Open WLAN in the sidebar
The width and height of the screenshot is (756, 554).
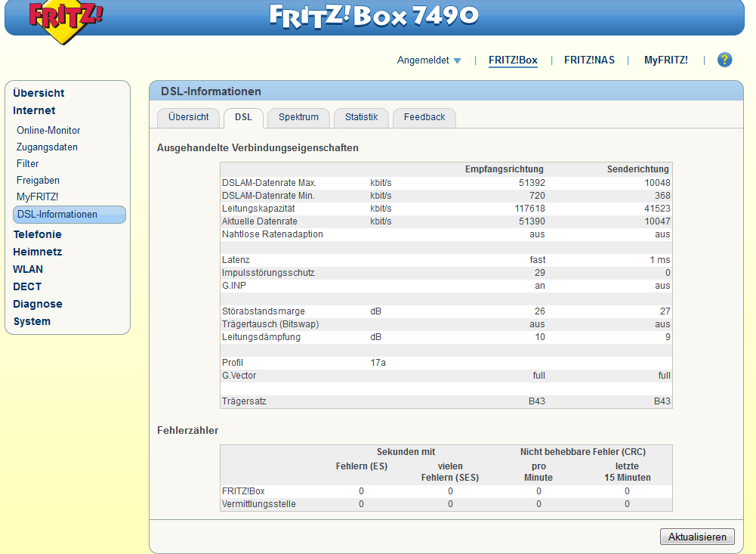click(x=28, y=269)
